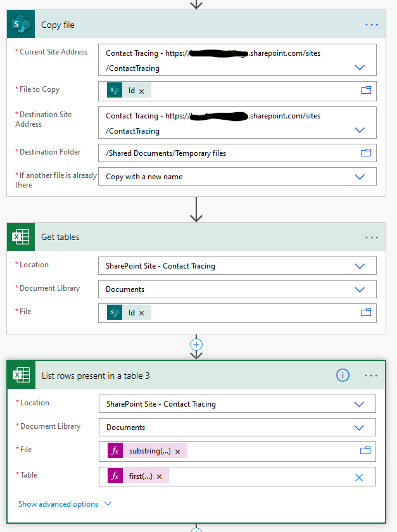Screen dimensions: 397x532
Task: Click the info icon on List rows action
Action: coord(343,376)
